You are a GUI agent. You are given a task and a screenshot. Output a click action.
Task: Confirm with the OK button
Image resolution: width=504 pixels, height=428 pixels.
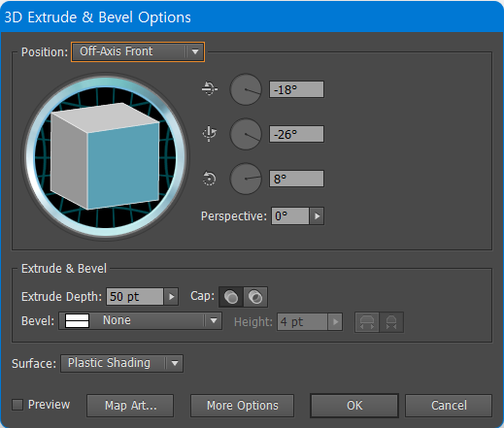pyautogui.click(x=354, y=406)
